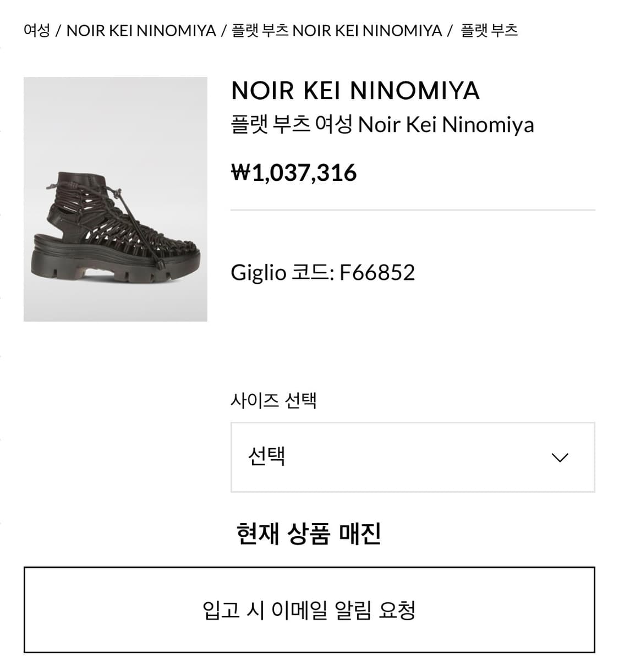619x672 pixels.
Task: Open 플랫 부츠 NOIR KEI NINOMIYA breadcrumb
Action: tap(337, 30)
